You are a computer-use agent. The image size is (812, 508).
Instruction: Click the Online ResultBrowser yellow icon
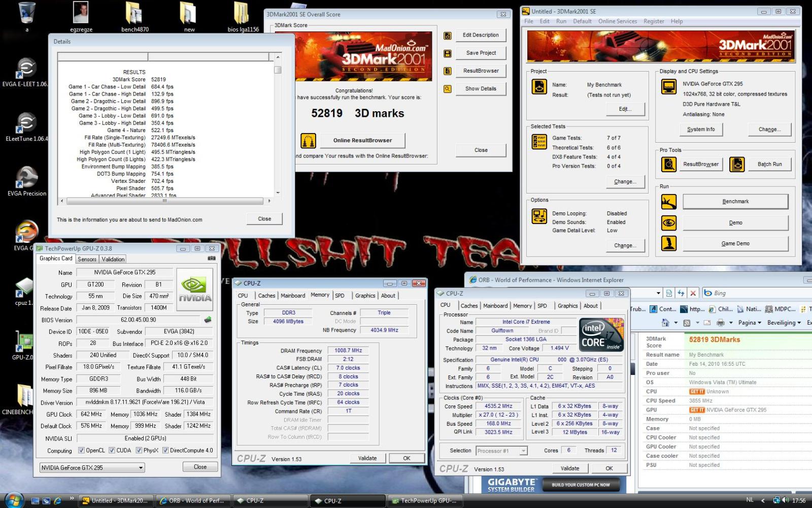tap(308, 141)
